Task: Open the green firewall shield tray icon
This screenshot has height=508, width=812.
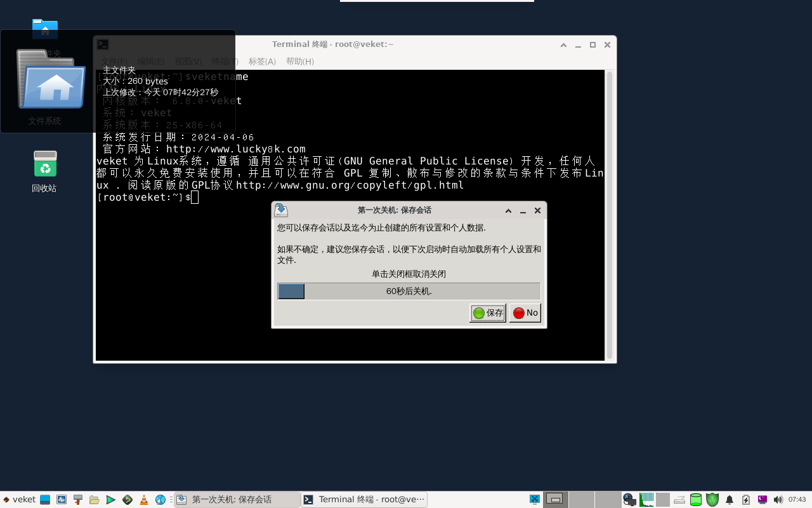Action: [712, 500]
